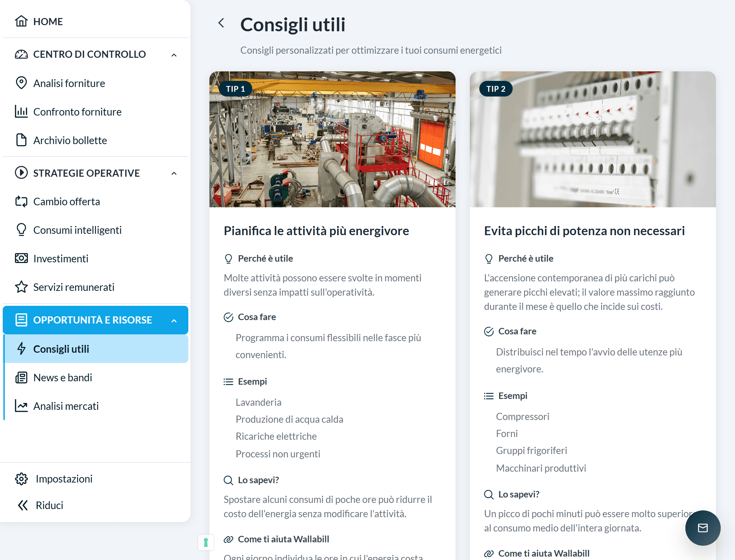Click the Gruppi frigoriferi example item
735x560 pixels.
[531, 451]
